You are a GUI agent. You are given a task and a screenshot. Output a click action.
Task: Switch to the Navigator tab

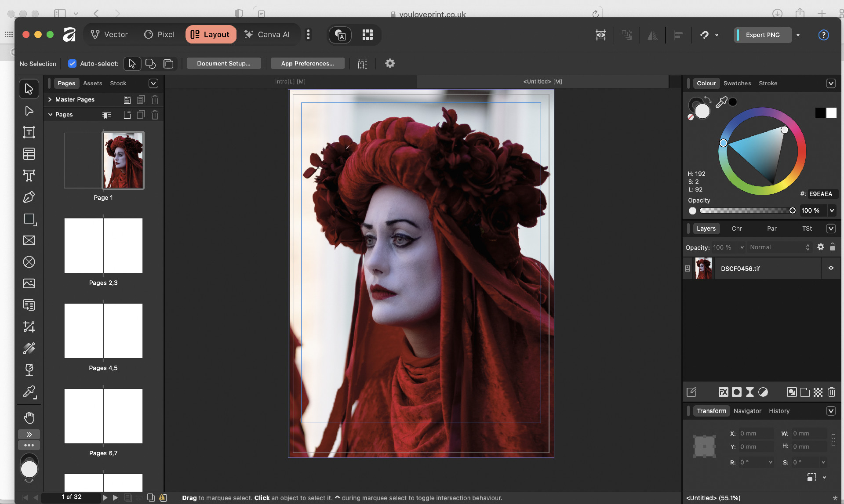[747, 411]
